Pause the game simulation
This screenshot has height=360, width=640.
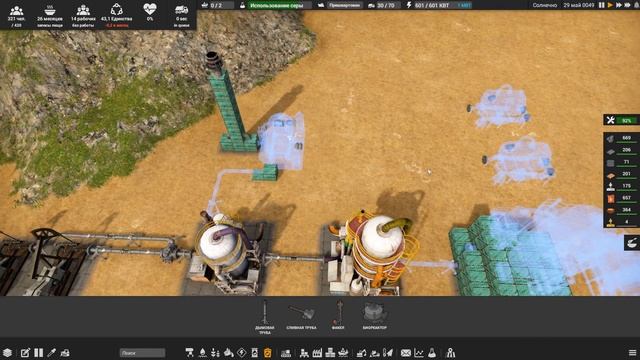602,5
